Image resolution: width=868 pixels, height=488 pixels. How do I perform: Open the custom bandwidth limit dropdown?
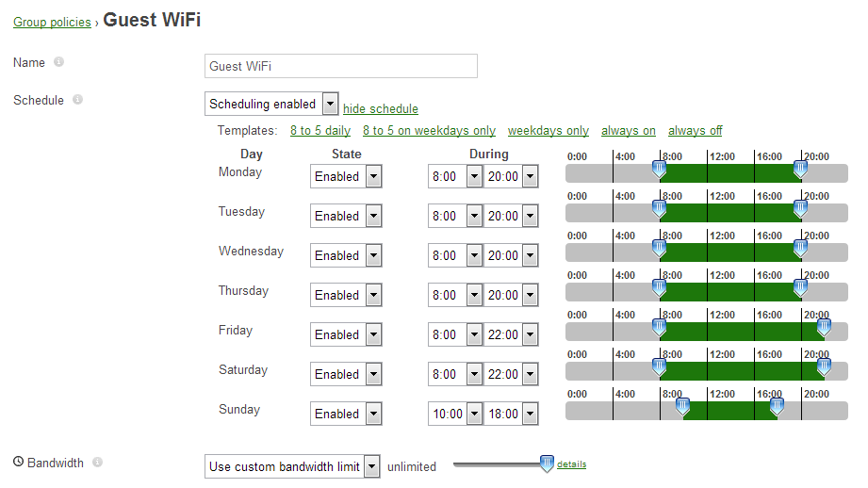coord(292,466)
